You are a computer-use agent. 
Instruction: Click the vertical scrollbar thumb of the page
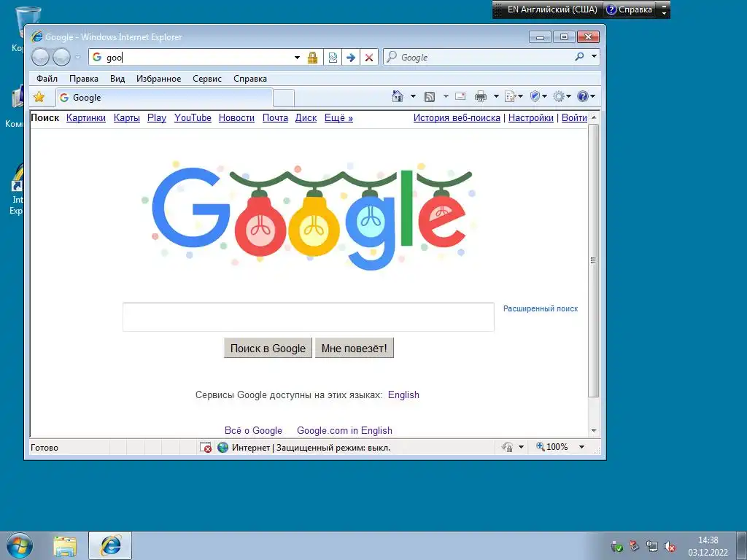pyautogui.click(x=594, y=260)
